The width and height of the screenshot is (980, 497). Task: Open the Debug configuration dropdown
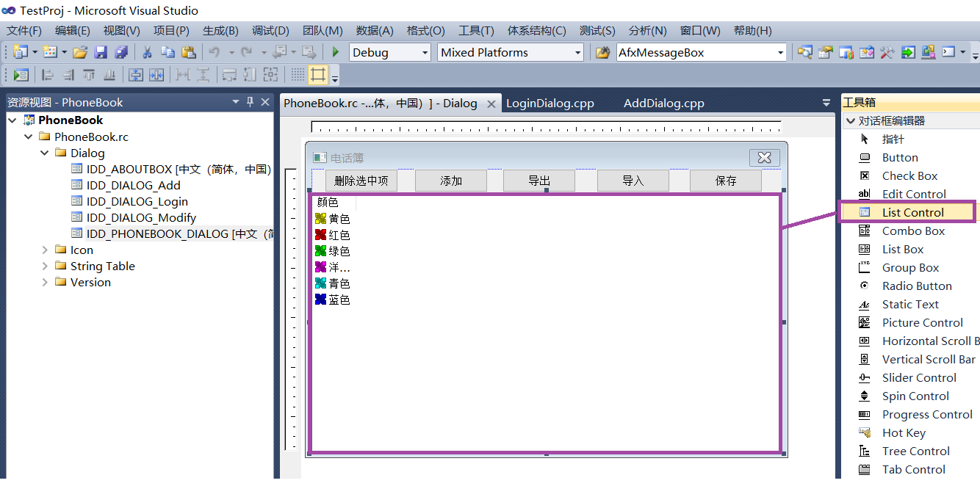pos(424,52)
